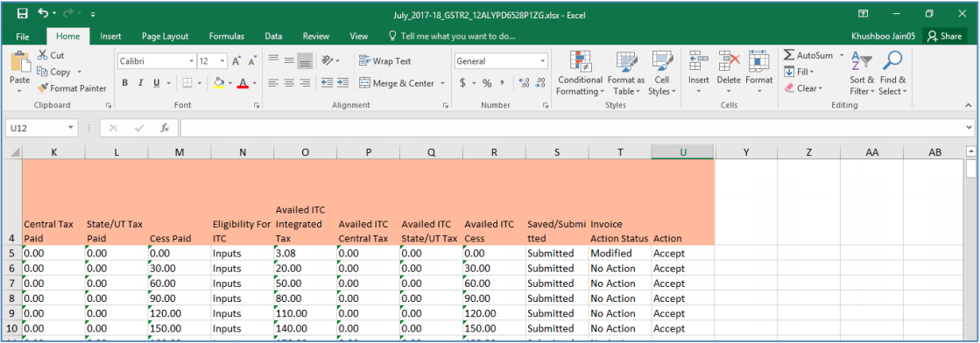The image size is (980, 343).
Task: Open the Clear menu
Action: (x=803, y=88)
